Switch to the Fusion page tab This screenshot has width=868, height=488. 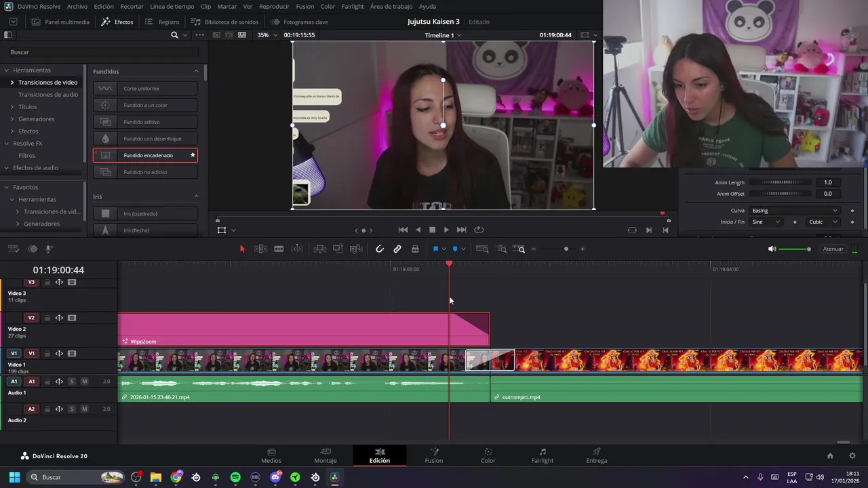tap(434, 456)
